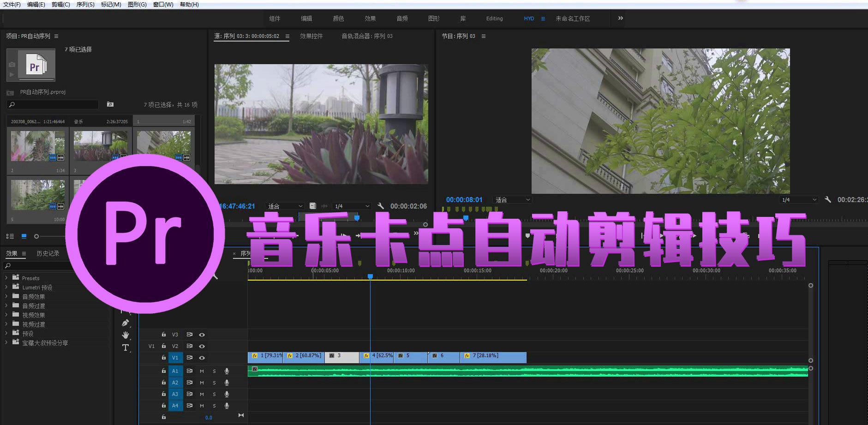Click the A1 sync lock icon
This screenshot has height=425, width=868.
click(x=189, y=371)
